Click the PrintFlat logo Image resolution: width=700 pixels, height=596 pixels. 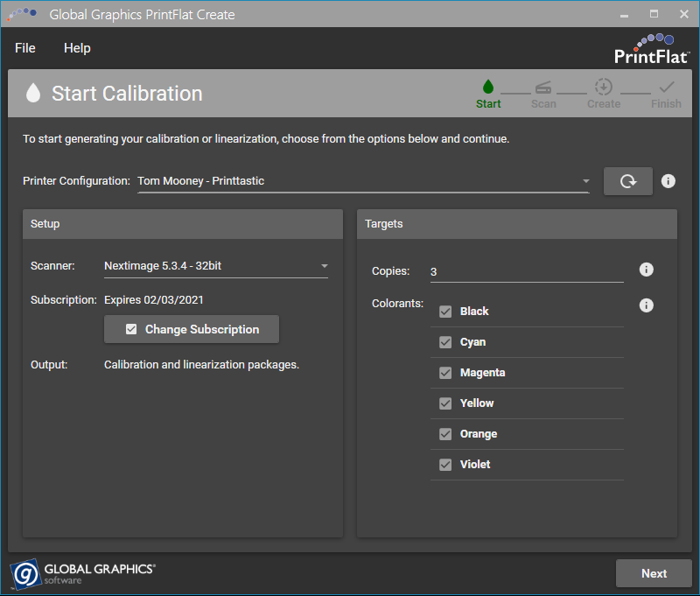click(x=654, y=48)
